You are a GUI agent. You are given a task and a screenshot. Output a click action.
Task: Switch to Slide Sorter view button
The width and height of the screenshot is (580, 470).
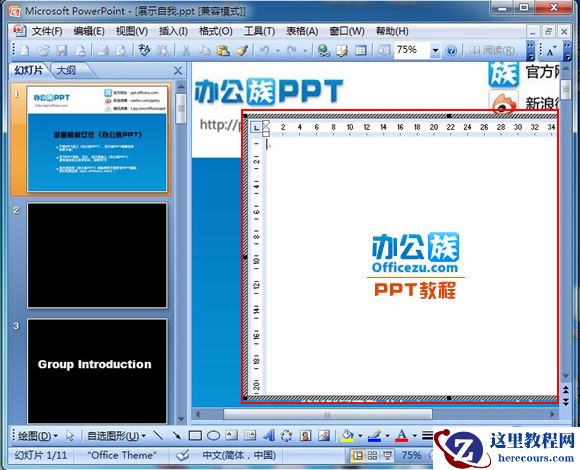(372, 456)
